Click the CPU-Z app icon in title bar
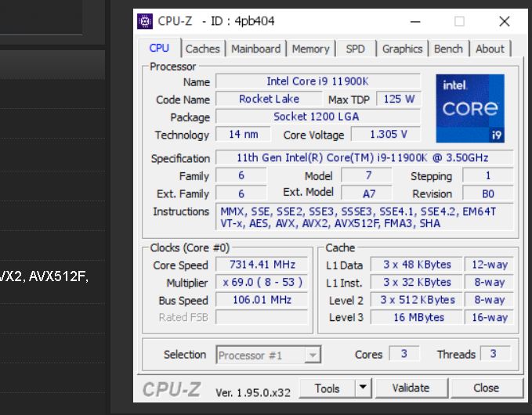 145,21
